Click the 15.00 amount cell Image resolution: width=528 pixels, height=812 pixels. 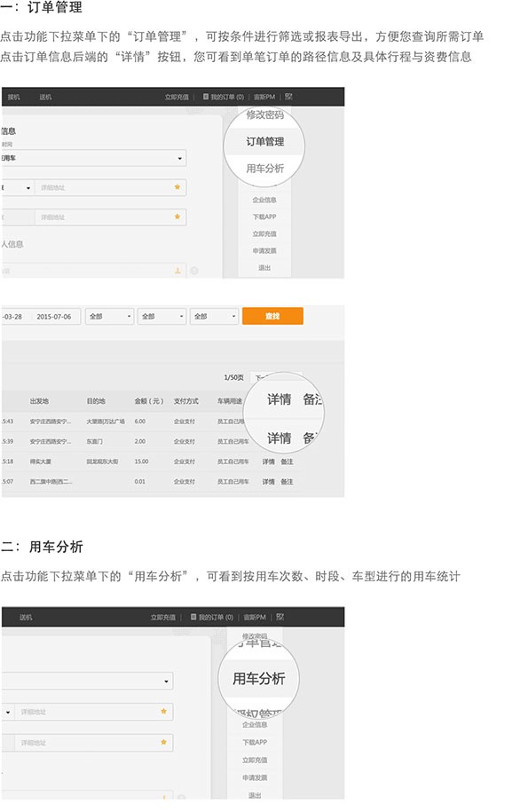[x=141, y=461]
